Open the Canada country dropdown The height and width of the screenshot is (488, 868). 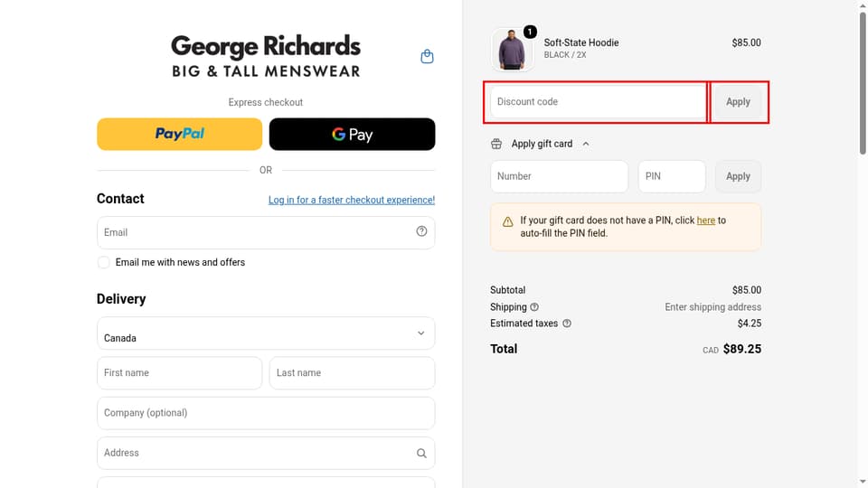tap(266, 333)
